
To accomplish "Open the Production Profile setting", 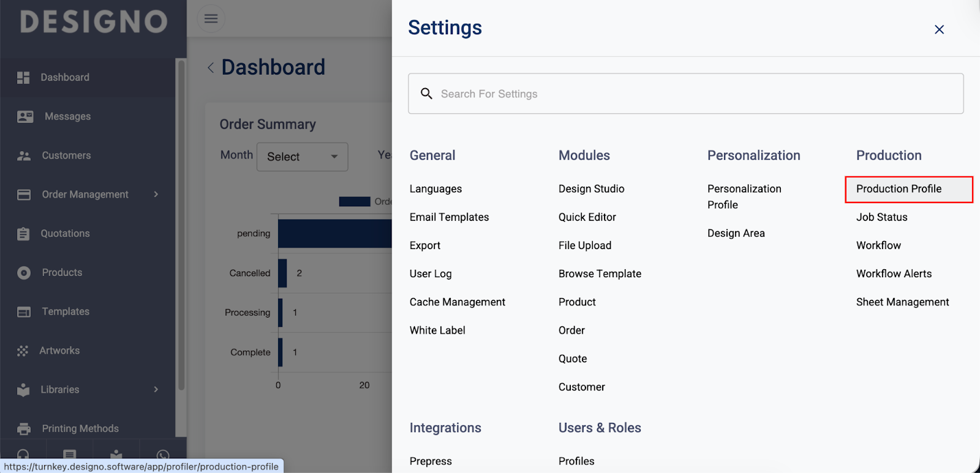I will tap(899, 189).
